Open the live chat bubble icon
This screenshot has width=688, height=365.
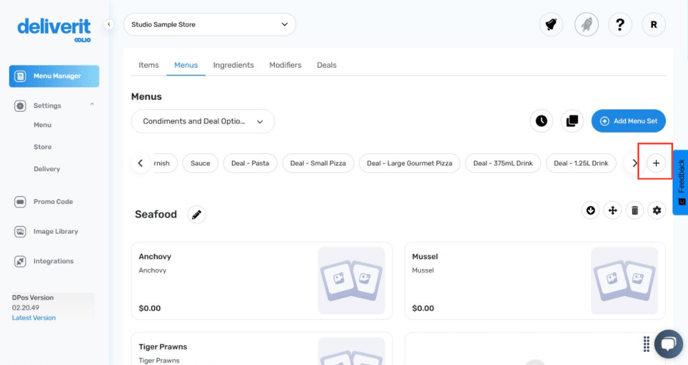pyautogui.click(x=668, y=344)
